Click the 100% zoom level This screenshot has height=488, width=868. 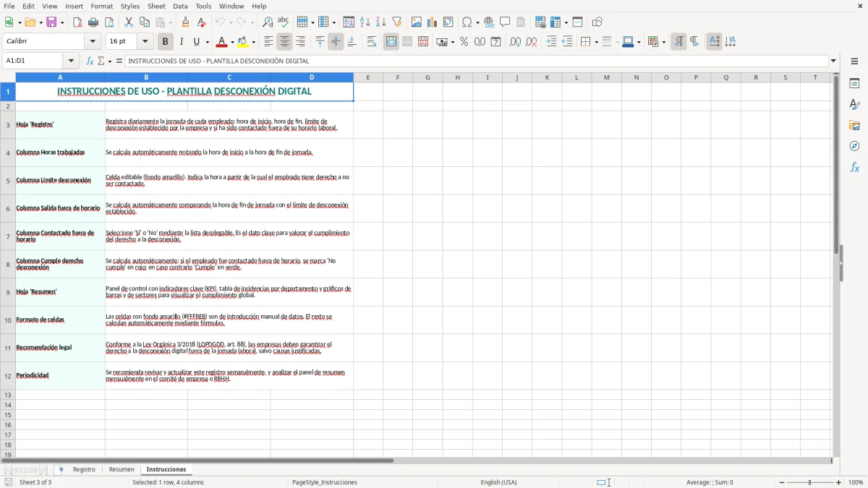[x=856, y=482]
